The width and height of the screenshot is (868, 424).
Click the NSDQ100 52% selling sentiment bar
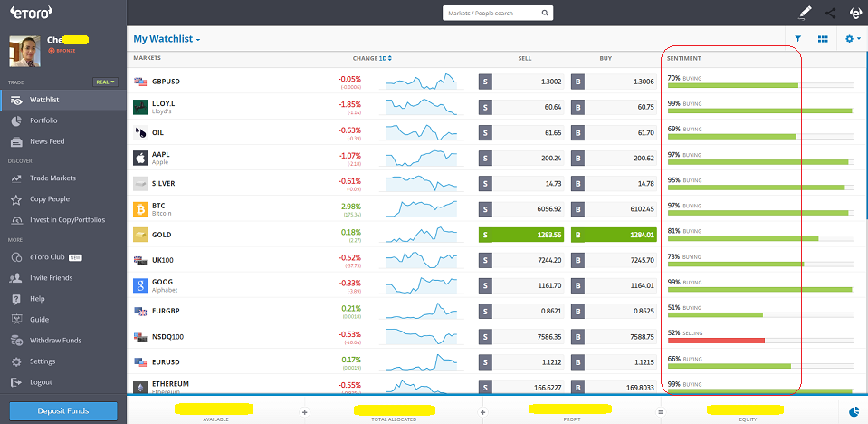(761, 341)
